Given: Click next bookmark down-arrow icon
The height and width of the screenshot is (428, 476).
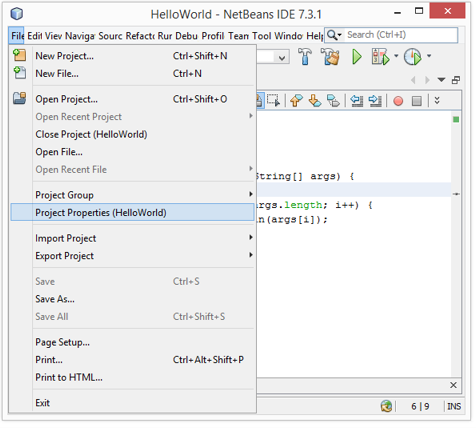Looking at the screenshot, I should pos(315,100).
